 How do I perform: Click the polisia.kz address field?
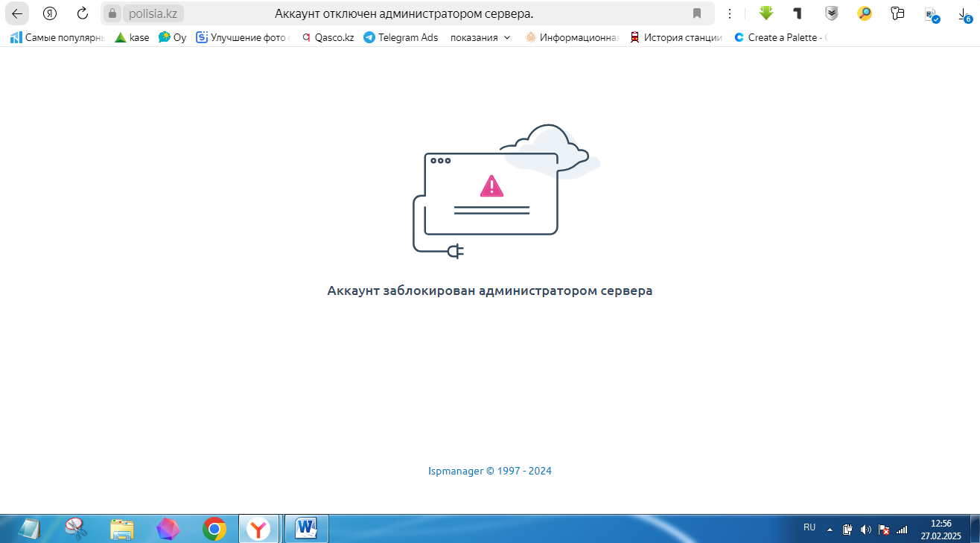(153, 13)
